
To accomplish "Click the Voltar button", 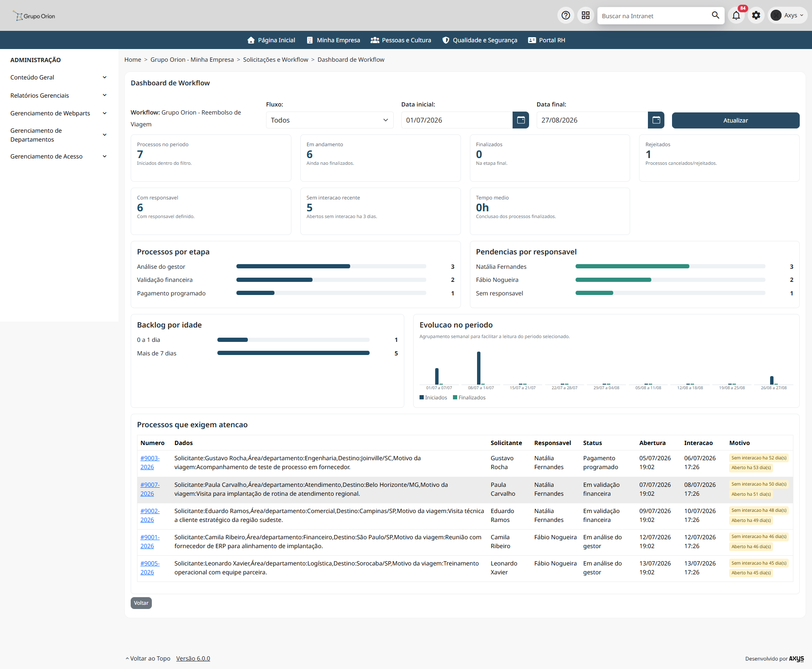I will point(141,603).
